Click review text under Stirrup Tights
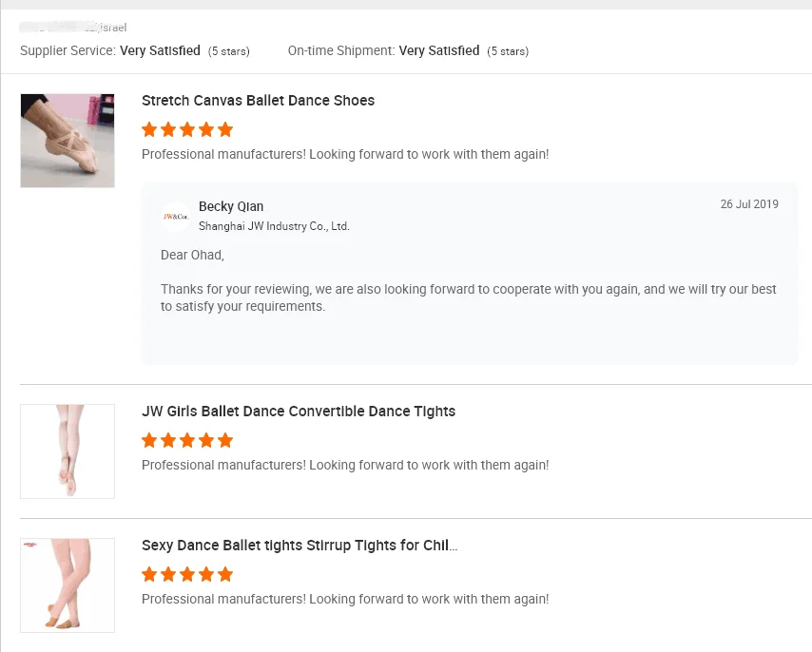 point(345,599)
